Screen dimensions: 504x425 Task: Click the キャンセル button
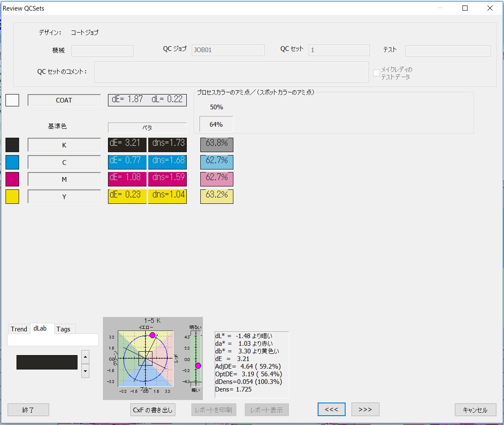click(x=475, y=410)
